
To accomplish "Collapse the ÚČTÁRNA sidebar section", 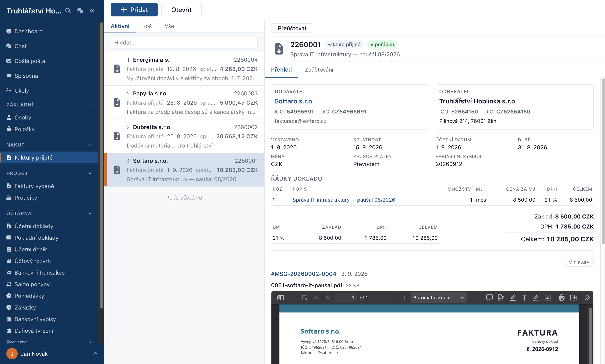I will (90, 213).
